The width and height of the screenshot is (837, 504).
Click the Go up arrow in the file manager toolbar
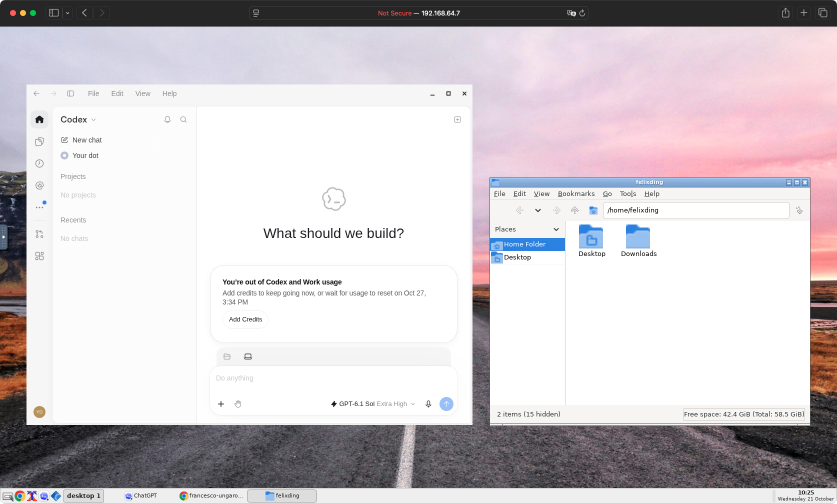pyautogui.click(x=574, y=210)
